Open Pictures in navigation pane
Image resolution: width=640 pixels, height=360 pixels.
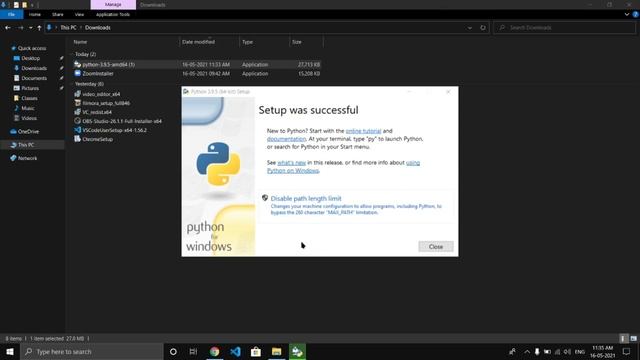(30, 88)
